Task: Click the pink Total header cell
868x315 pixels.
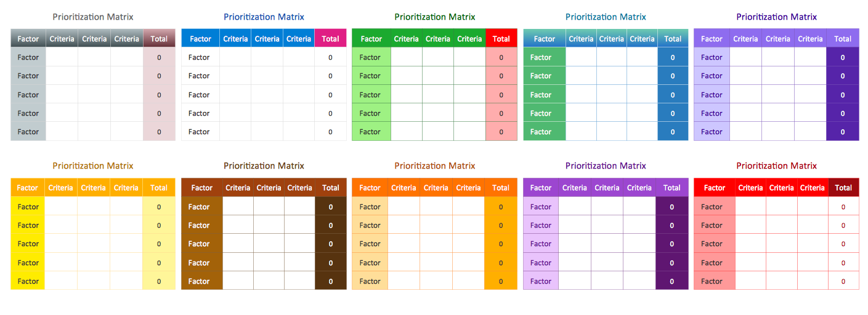Action: [x=330, y=39]
